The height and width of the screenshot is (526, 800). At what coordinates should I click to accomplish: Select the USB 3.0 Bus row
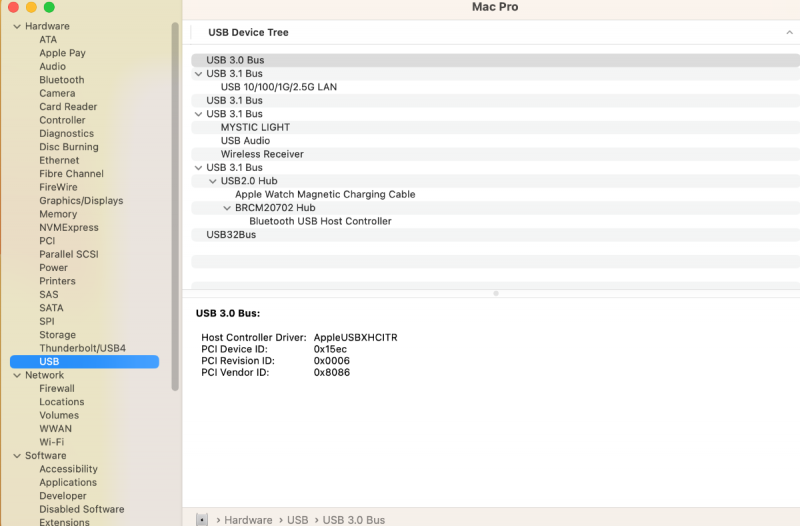coord(495,60)
